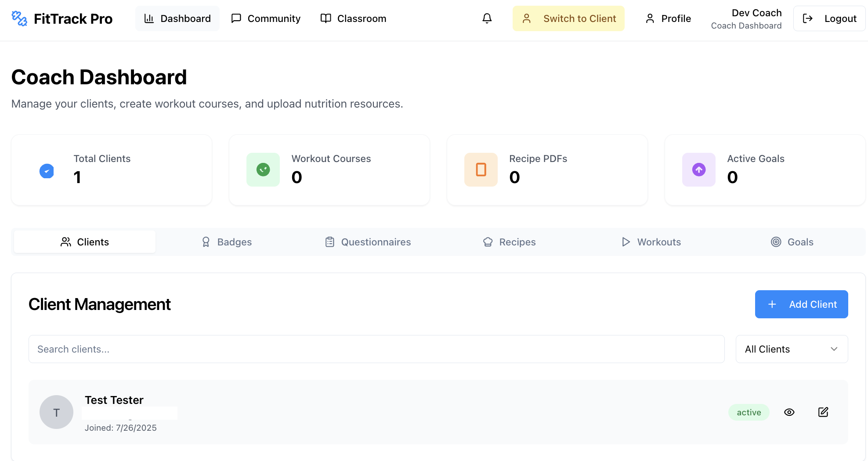Open the All Clients filter dropdown
The width and height of the screenshot is (868, 461).
point(791,349)
